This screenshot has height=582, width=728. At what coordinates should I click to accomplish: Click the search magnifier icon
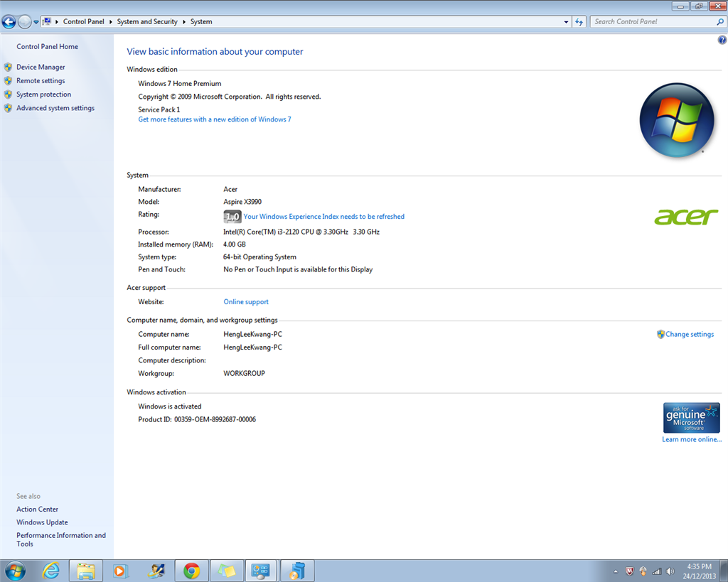click(x=720, y=22)
